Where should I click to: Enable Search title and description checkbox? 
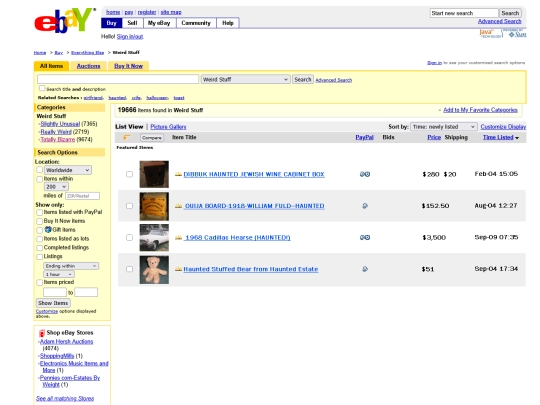(x=42, y=88)
